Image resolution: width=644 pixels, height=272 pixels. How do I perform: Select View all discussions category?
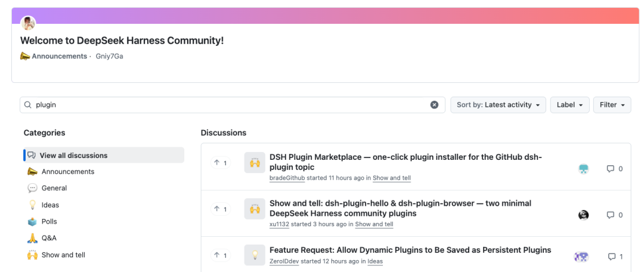point(104,155)
